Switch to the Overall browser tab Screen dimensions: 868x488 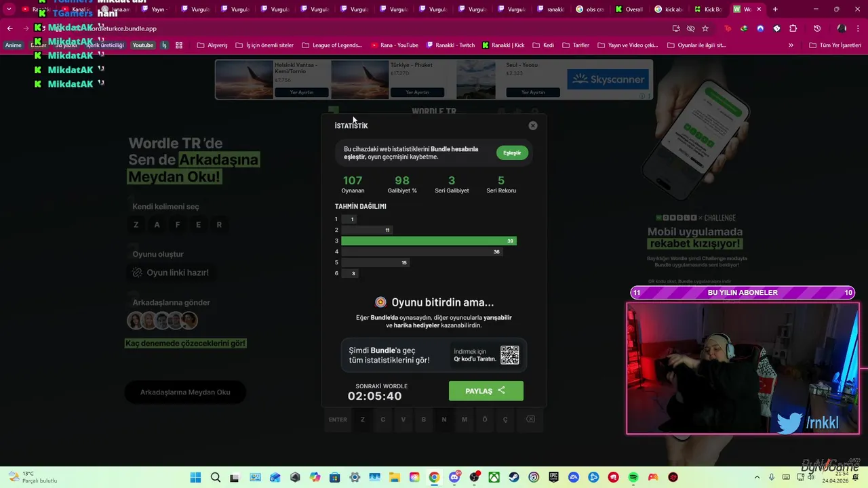coord(629,9)
